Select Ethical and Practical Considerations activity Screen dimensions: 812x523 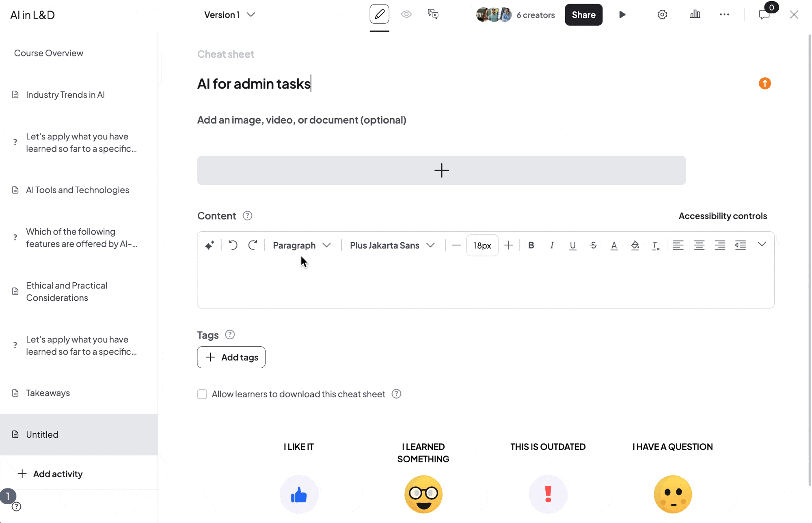pos(79,291)
